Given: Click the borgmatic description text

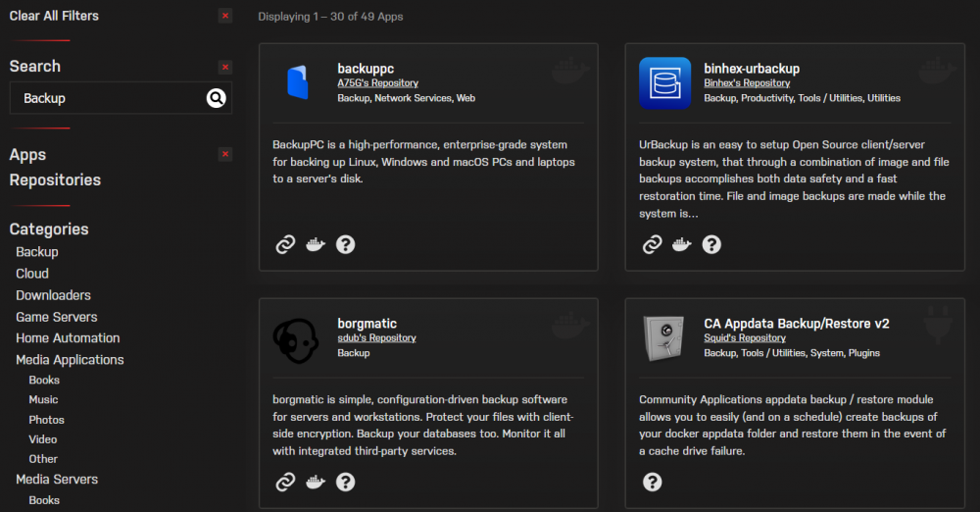Looking at the screenshot, I should coord(422,425).
